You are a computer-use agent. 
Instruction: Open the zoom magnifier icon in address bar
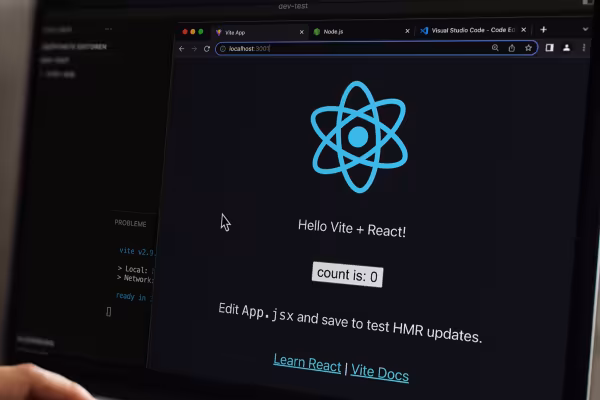point(495,48)
